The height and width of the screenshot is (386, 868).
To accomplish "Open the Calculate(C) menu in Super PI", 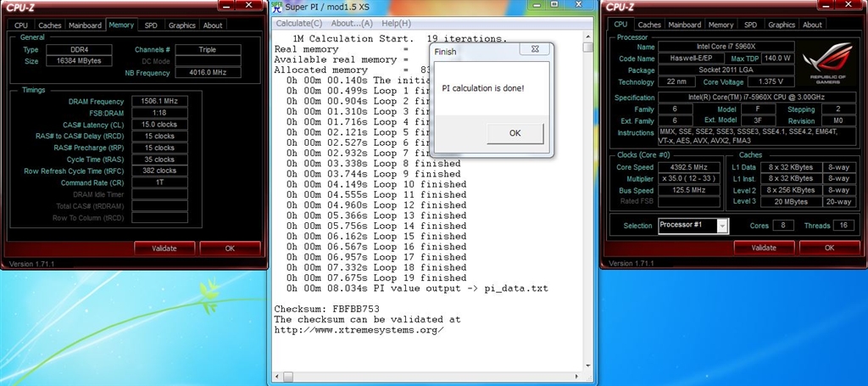I will (299, 23).
